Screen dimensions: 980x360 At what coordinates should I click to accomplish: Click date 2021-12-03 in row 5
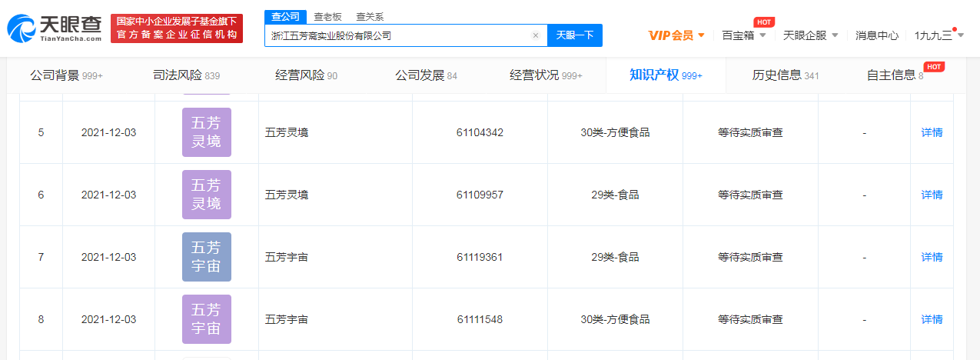click(x=108, y=132)
